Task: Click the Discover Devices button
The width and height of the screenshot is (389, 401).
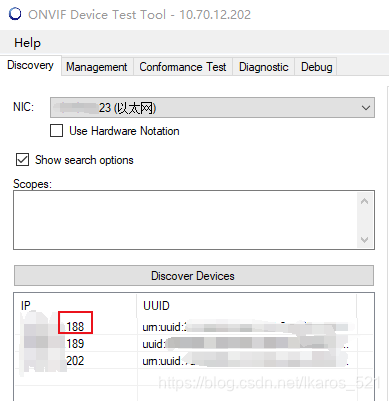Action: pos(194,276)
